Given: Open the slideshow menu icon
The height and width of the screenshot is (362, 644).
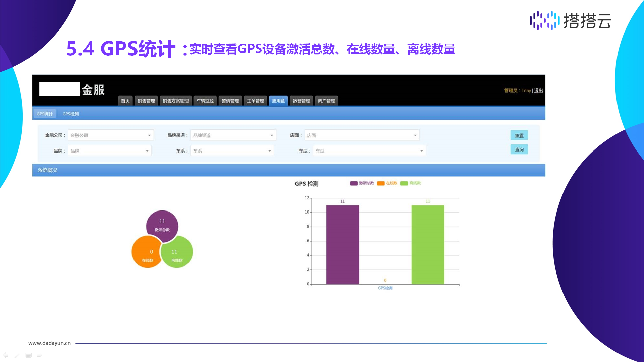Looking at the screenshot, I should 29,355.
